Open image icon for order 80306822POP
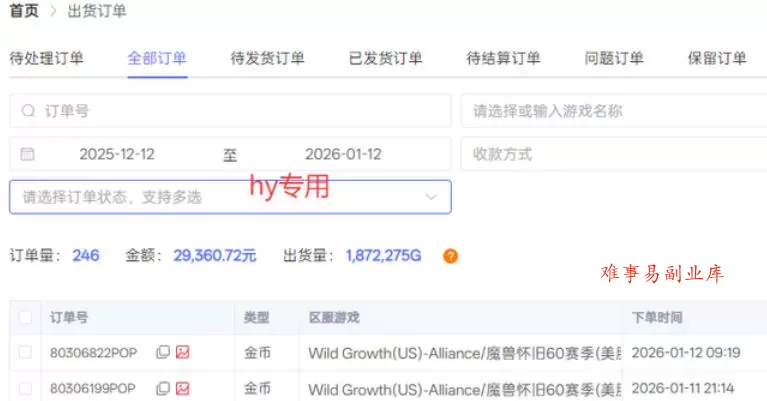This screenshot has height=401, width=767. (x=182, y=352)
